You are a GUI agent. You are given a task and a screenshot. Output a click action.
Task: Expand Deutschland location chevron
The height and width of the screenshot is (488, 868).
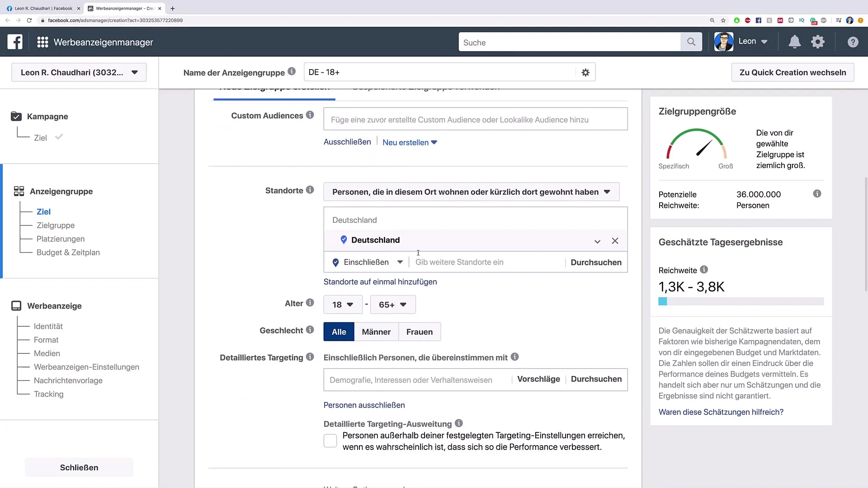[597, 241]
